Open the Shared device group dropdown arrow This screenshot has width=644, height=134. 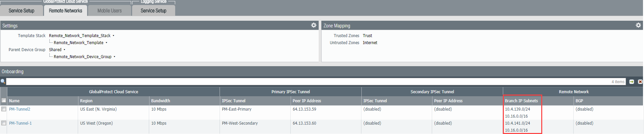tap(64, 50)
